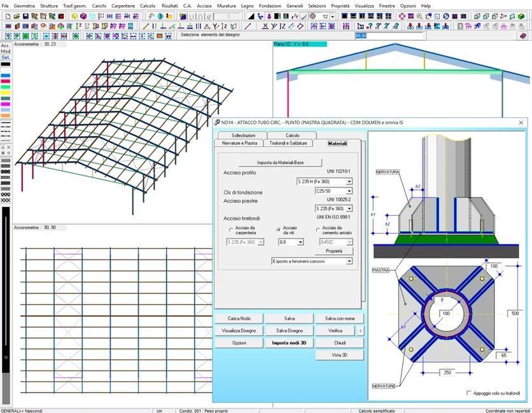532x413 pixels.
Task: Open the Acciaio profilo S 235 H dropdown
Action: pyautogui.click(x=349, y=181)
